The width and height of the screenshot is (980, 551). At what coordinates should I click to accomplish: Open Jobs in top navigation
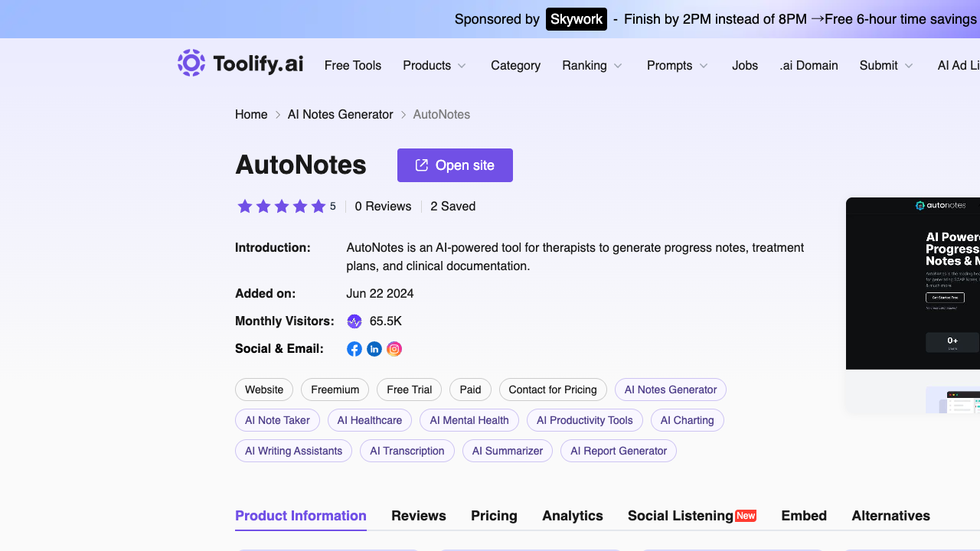click(x=745, y=66)
